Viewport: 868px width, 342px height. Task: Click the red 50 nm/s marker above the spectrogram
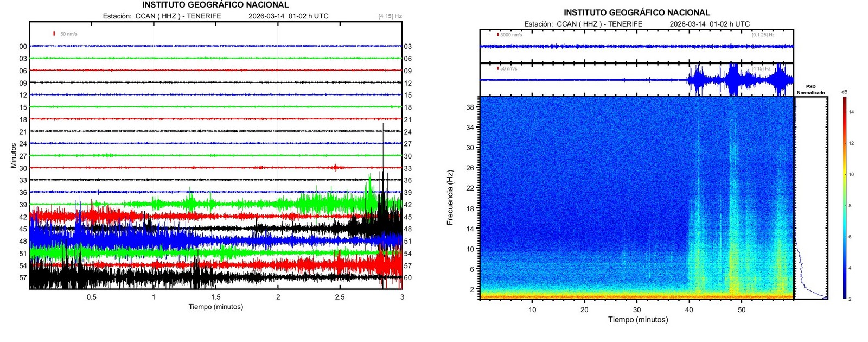[498, 68]
